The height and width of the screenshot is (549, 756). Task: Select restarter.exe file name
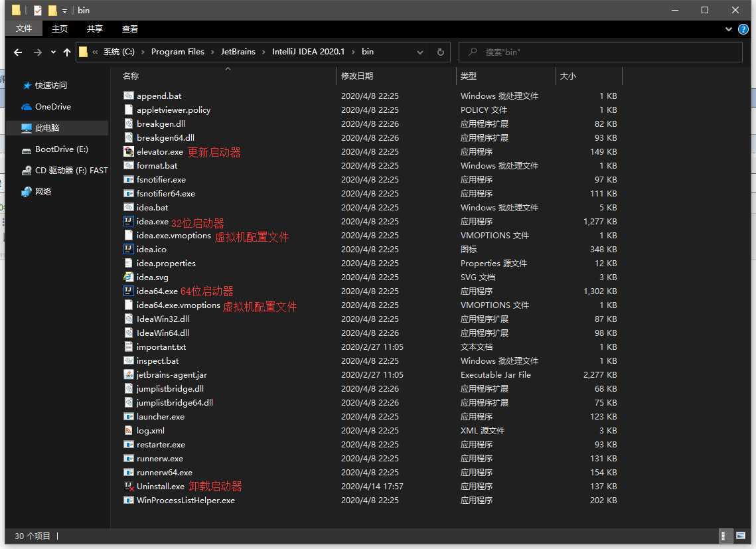pyautogui.click(x=161, y=444)
